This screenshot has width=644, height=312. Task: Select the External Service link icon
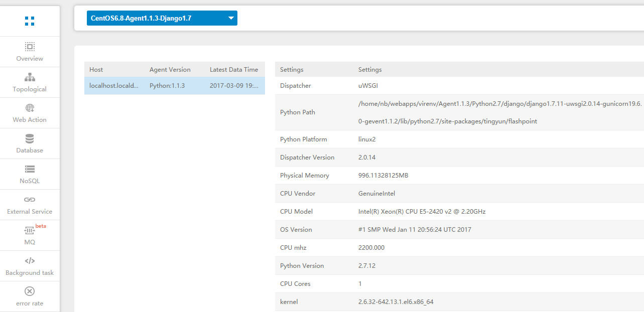(x=30, y=200)
